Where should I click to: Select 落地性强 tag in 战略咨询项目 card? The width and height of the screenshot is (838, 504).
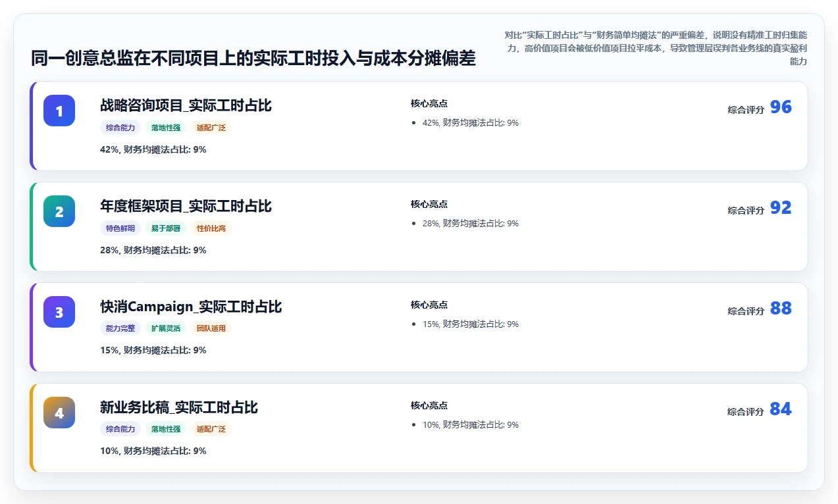(166, 128)
